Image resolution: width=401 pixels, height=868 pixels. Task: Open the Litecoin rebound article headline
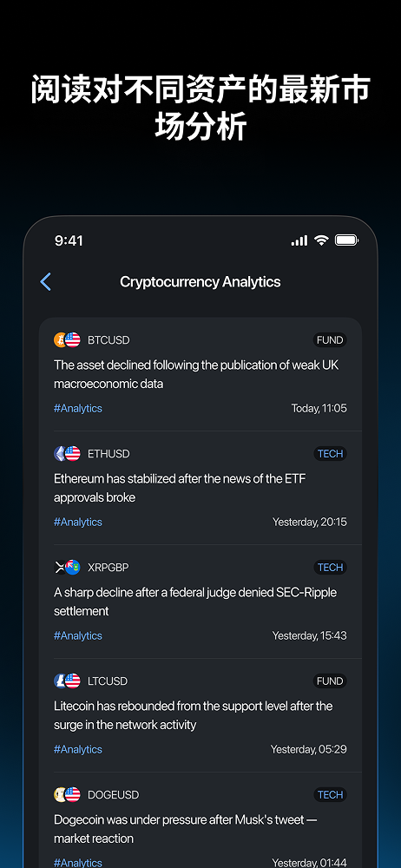click(194, 715)
